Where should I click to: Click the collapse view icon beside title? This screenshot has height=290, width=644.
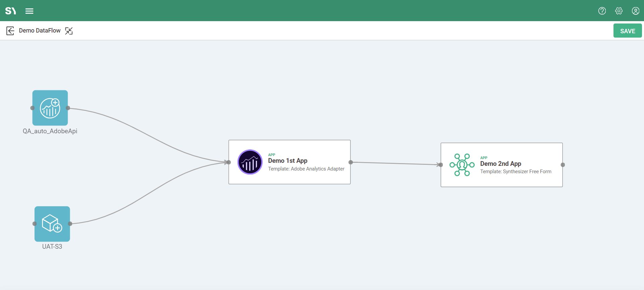click(69, 31)
